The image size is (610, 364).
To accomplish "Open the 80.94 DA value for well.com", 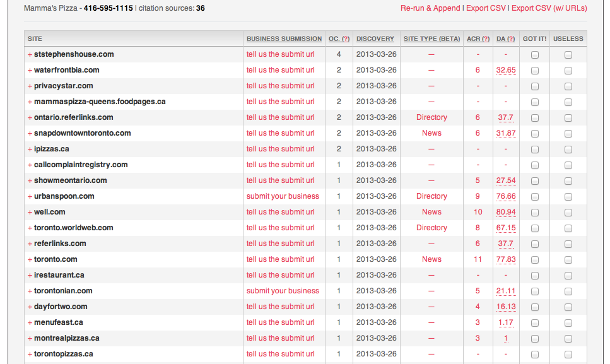I will [x=506, y=212].
